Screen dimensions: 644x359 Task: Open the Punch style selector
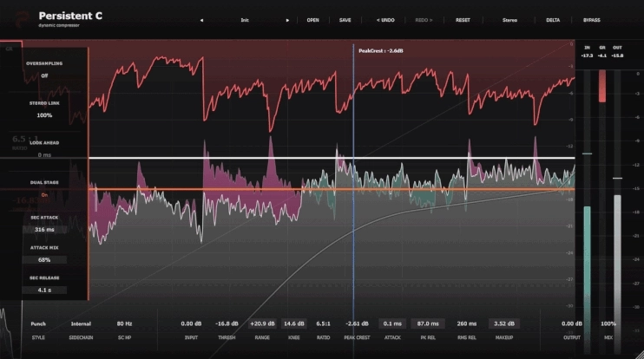click(x=38, y=323)
